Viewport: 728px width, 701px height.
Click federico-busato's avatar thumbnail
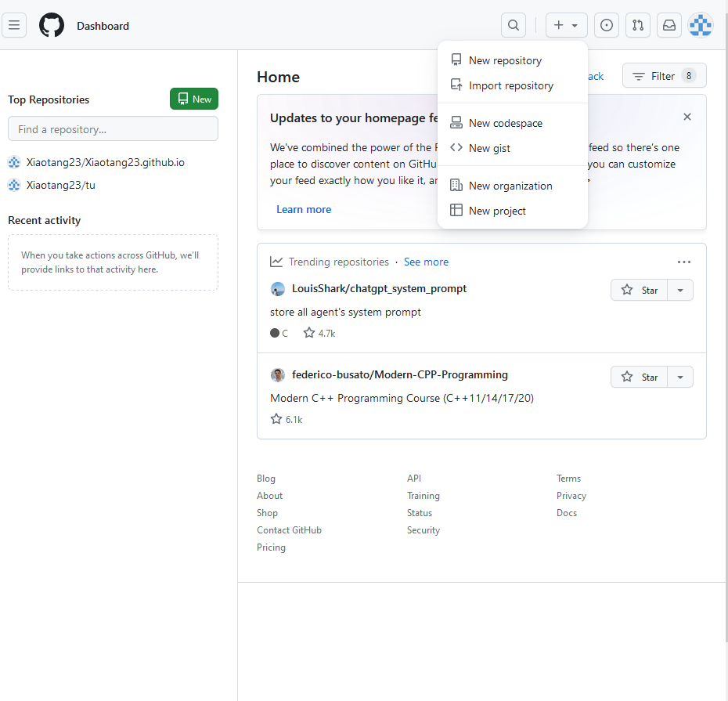(x=278, y=375)
